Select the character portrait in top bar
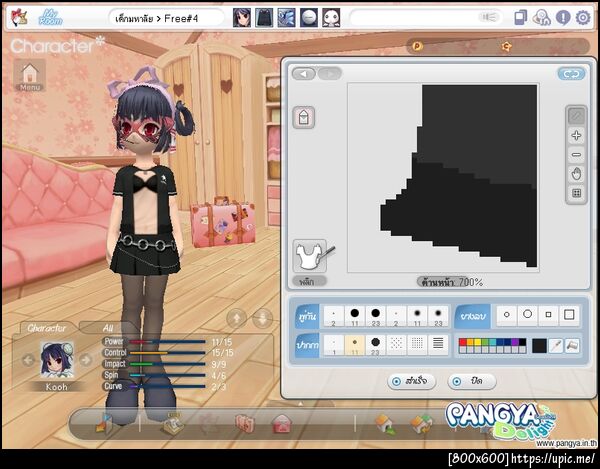This screenshot has width=600, height=469. click(242, 18)
